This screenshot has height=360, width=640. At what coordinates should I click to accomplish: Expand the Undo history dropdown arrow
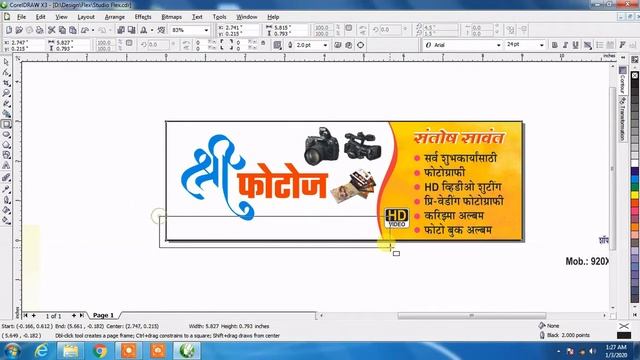pos(93,30)
